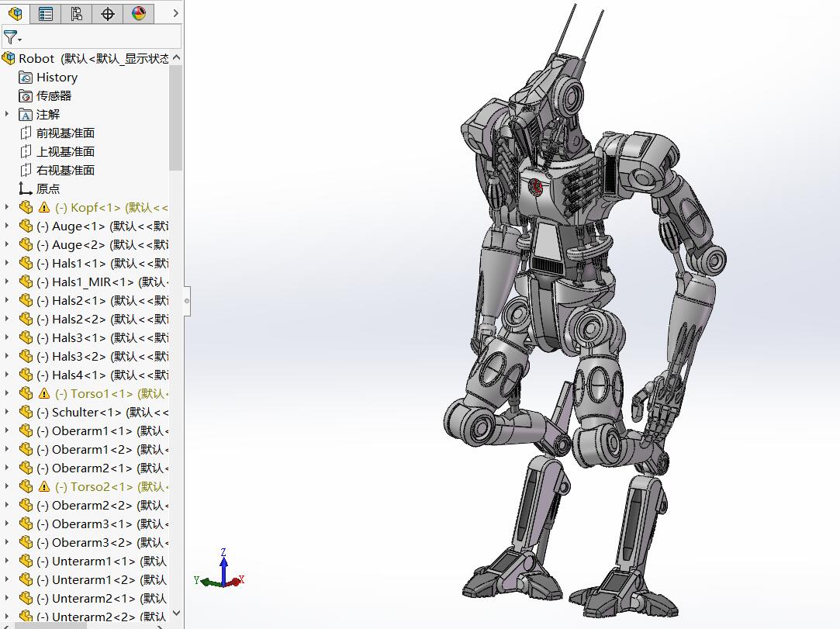Click the warning icon next to Kopf<1>
The width and height of the screenshot is (840, 629).
click(x=43, y=208)
